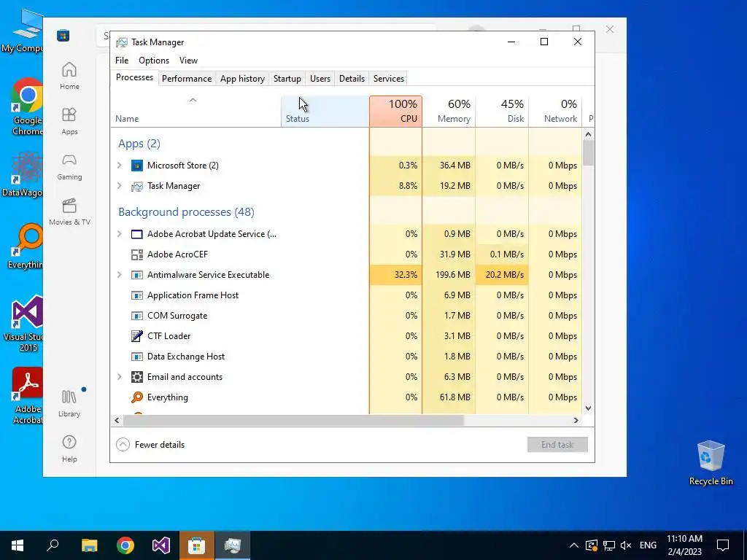Screen dimensions: 747x560
Task: Switch to the Performance tab
Action: [187, 79]
